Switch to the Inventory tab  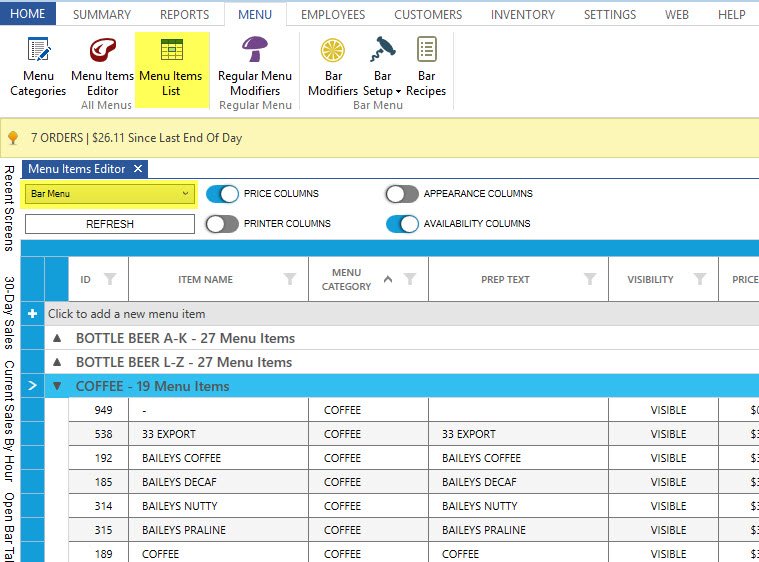pos(522,14)
